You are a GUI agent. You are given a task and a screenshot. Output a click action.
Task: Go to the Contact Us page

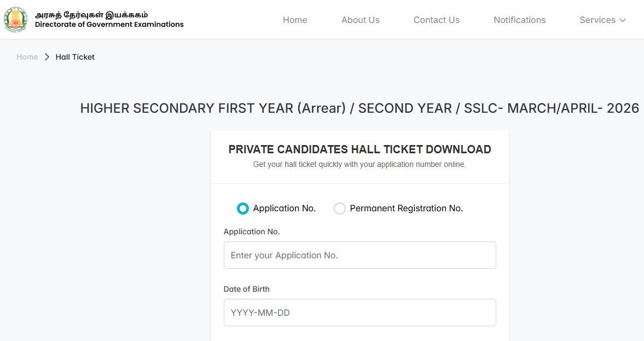tap(436, 20)
